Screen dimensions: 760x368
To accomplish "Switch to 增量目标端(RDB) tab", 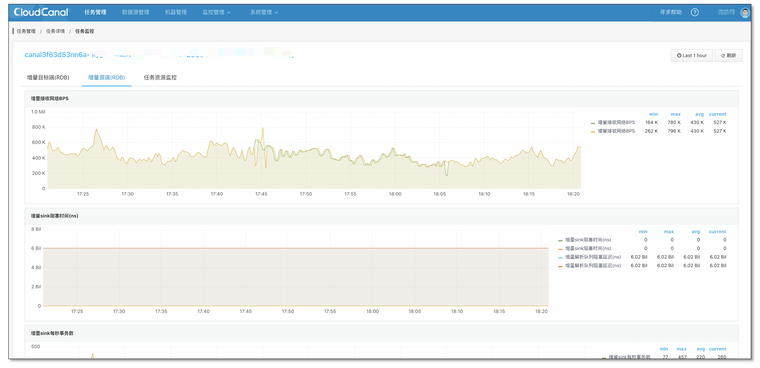I will tap(48, 77).
